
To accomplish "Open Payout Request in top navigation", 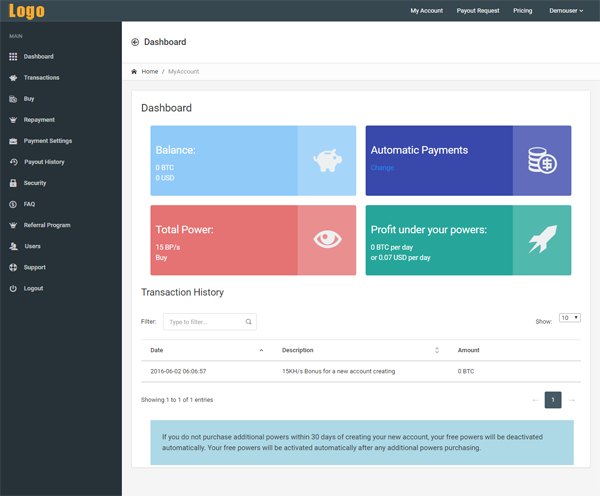I will click(477, 11).
